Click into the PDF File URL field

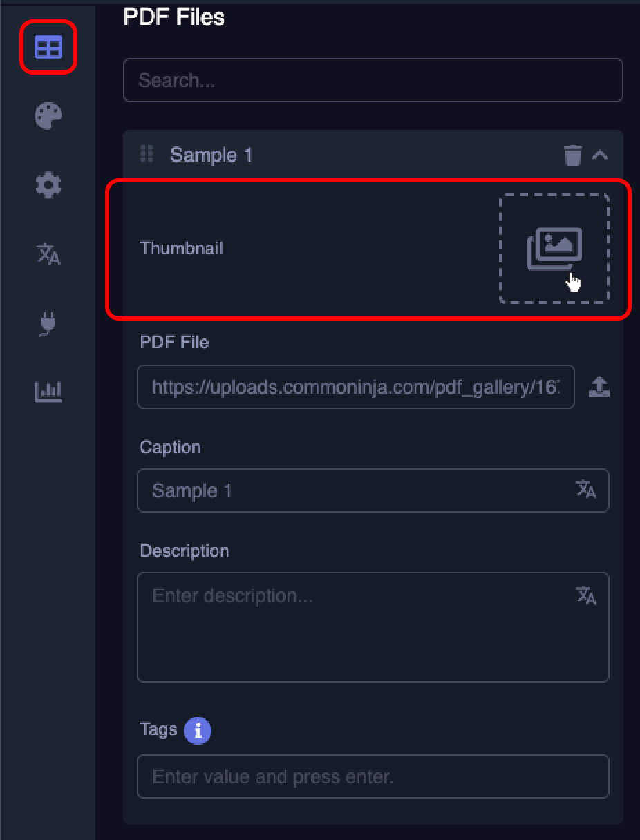coord(356,387)
